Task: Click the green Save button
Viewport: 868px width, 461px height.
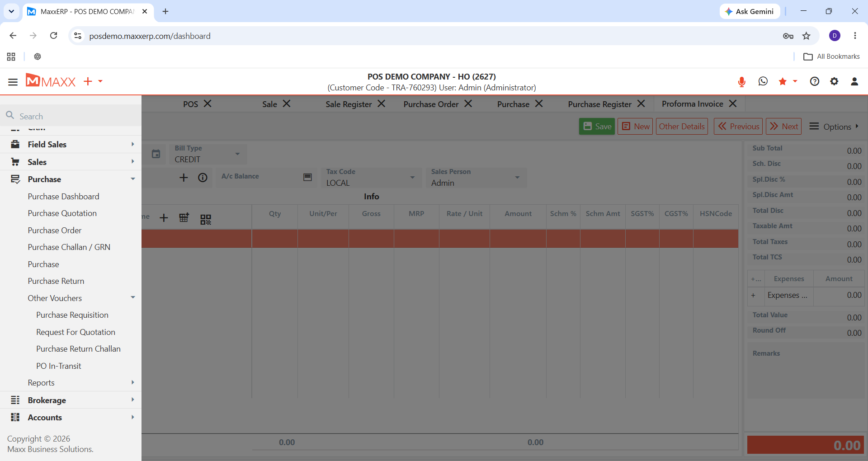Action: (x=597, y=127)
